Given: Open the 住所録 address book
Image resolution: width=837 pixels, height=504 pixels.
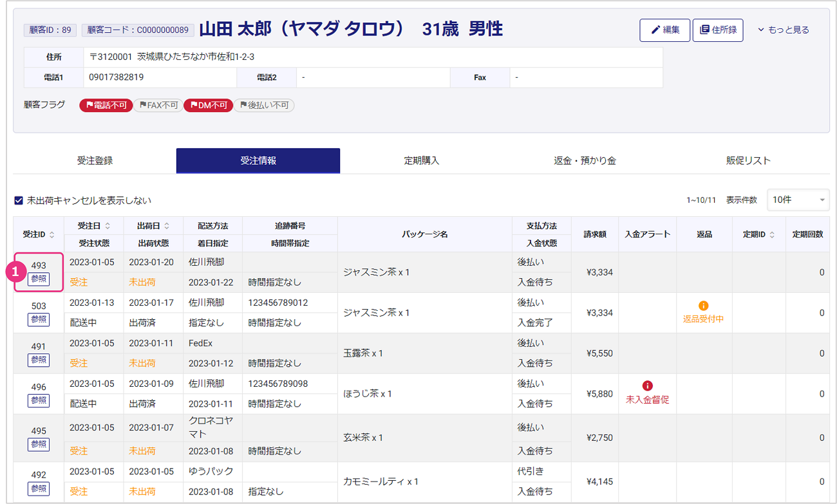Looking at the screenshot, I should click(x=717, y=30).
